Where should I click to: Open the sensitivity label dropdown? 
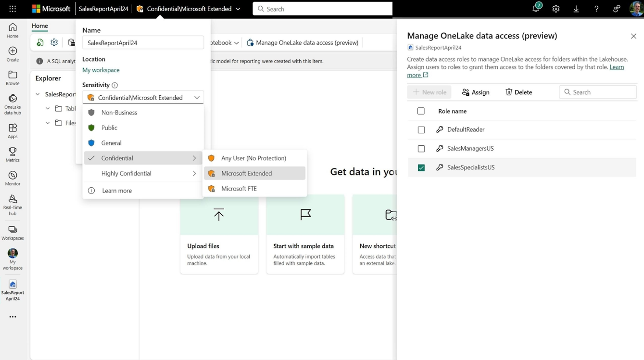[143, 97]
